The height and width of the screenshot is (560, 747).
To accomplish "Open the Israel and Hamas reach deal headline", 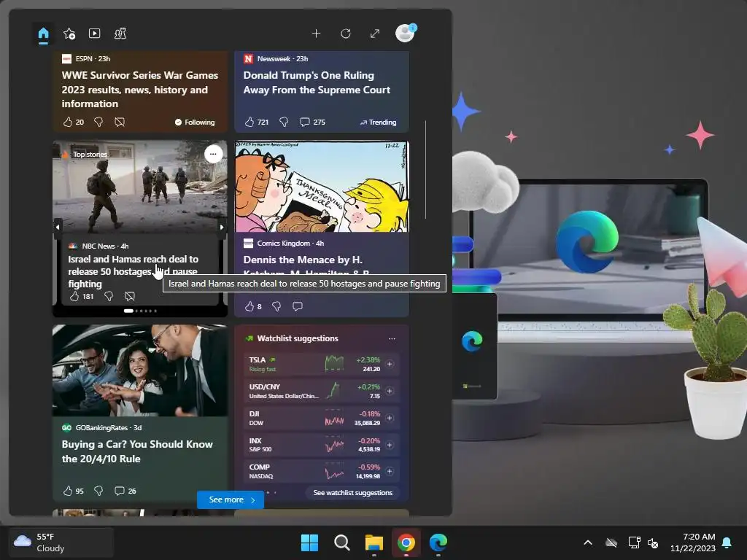I will (133, 271).
